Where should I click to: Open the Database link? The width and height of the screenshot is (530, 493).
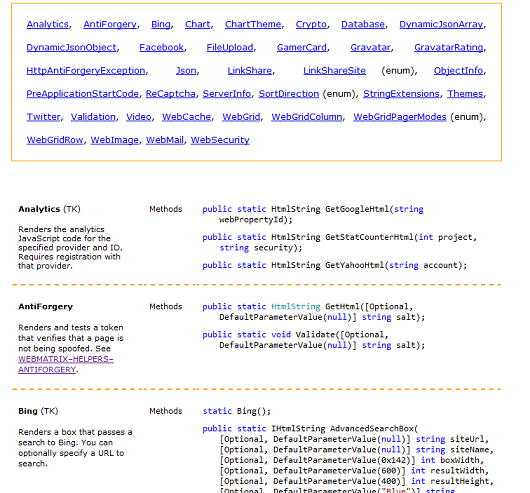point(363,24)
